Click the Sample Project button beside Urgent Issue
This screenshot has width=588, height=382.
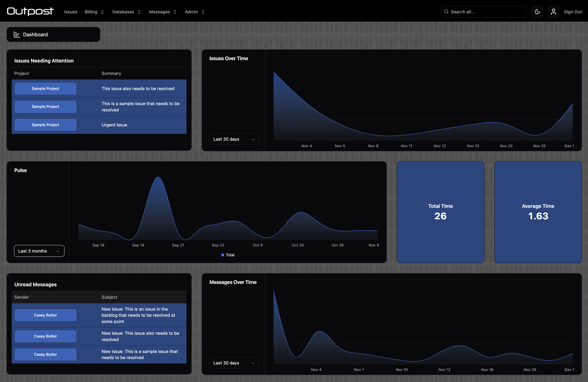(x=45, y=125)
